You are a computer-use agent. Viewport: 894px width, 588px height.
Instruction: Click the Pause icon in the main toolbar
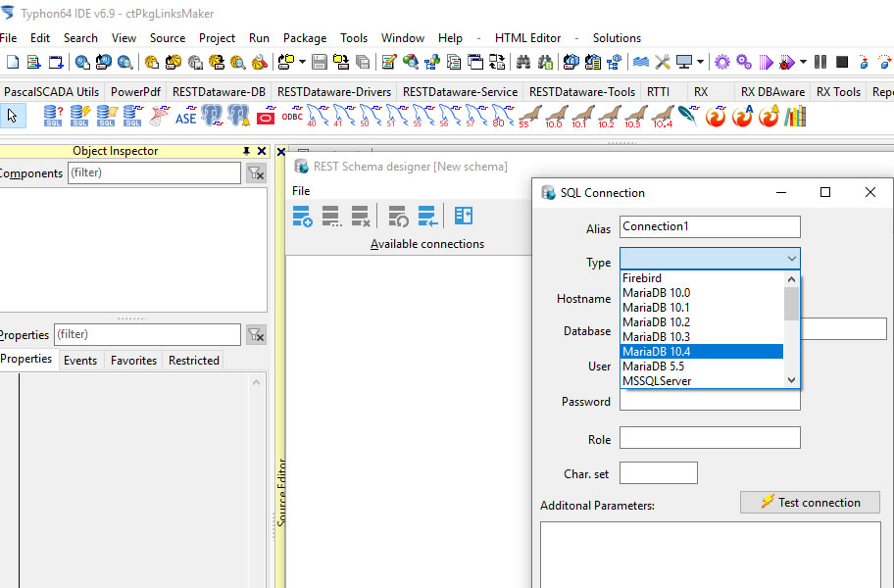tap(820, 62)
